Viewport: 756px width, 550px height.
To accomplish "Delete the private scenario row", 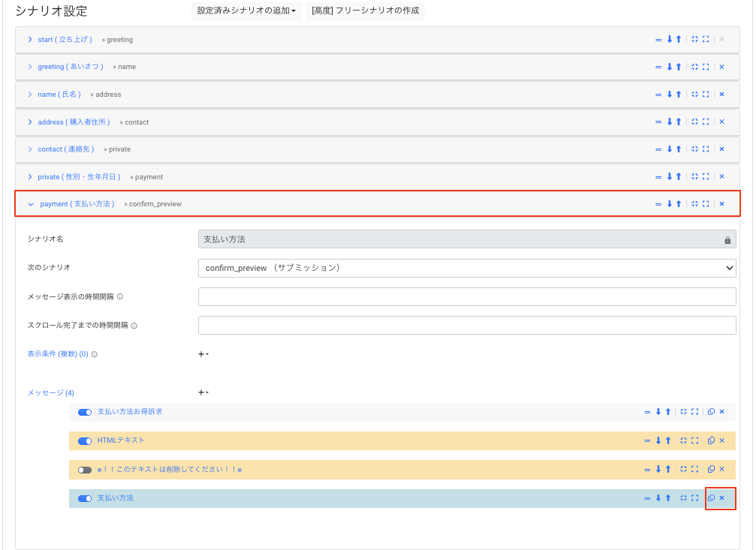I will click(x=721, y=176).
